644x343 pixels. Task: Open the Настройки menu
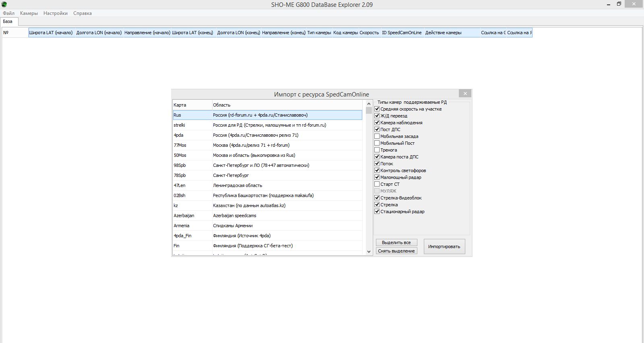coord(56,13)
